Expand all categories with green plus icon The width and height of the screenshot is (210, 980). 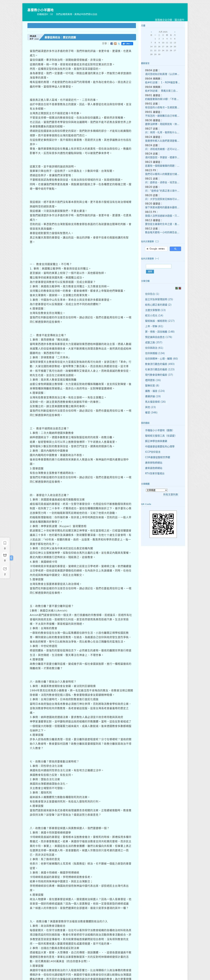(x=176, y=288)
